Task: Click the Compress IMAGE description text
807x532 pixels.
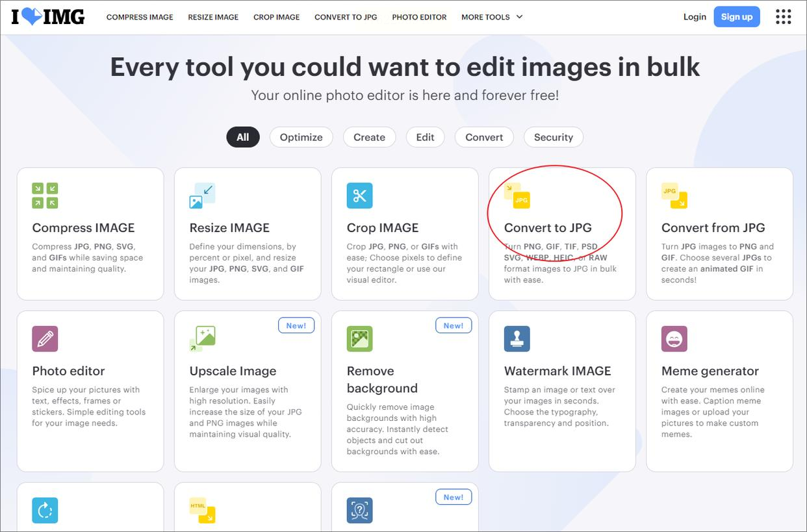Action: 87,258
